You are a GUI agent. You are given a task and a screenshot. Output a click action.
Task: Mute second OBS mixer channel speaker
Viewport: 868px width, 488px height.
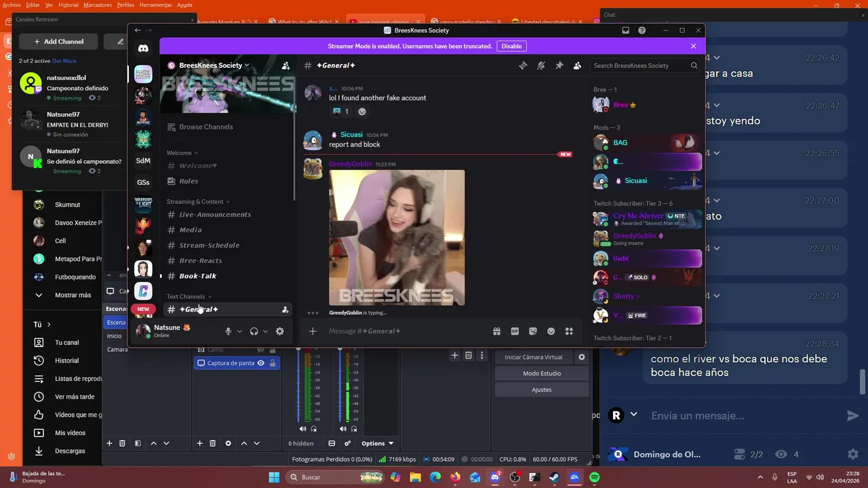coord(342,428)
